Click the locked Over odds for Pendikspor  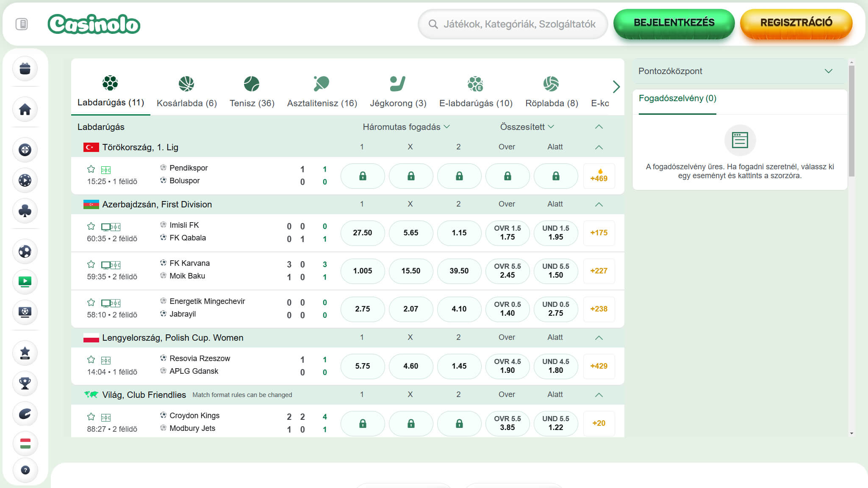tap(507, 176)
